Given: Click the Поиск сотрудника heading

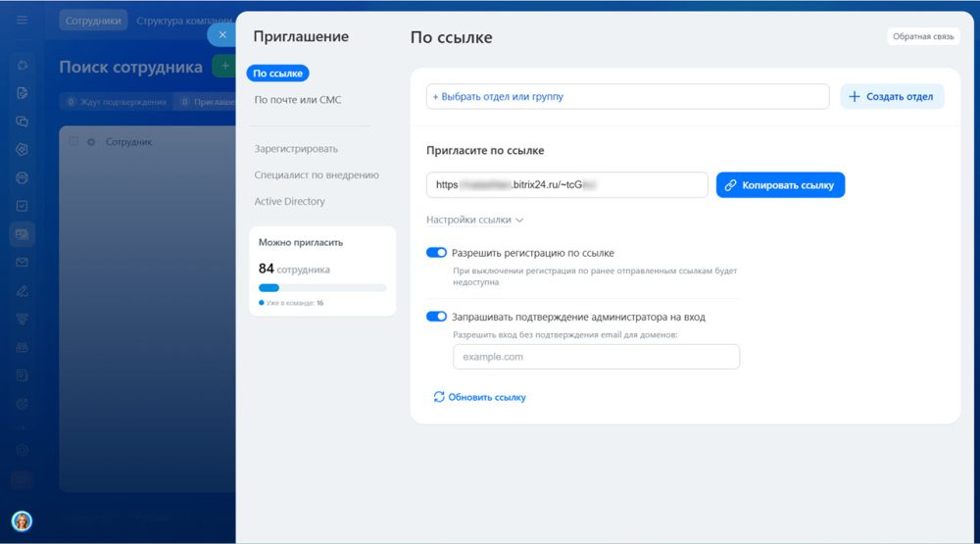Looking at the screenshot, I should [x=130, y=67].
